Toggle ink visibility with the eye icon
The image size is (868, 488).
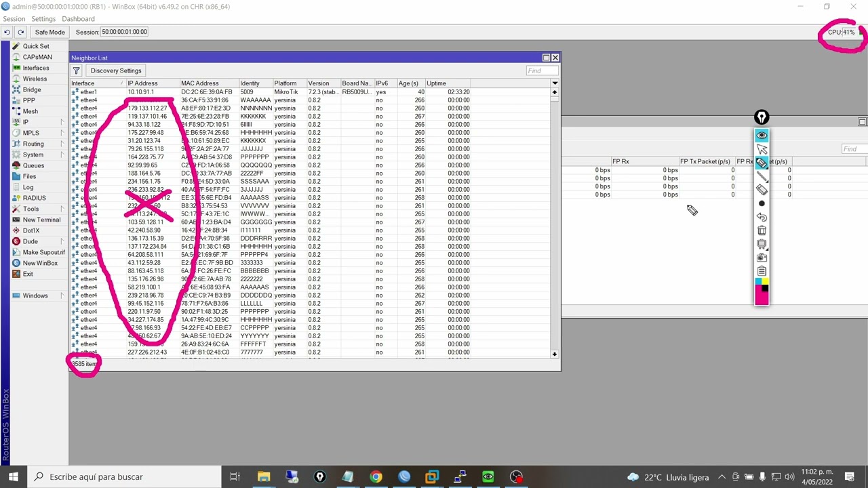tap(762, 136)
